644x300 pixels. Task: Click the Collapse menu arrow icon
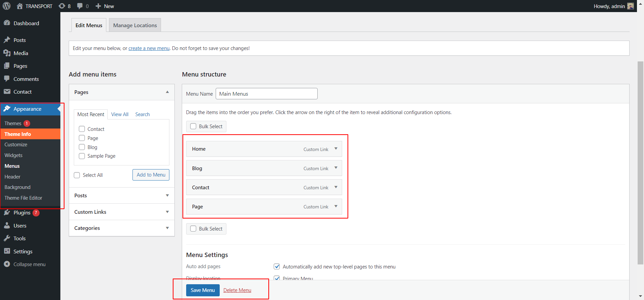pyautogui.click(x=7, y=264)
